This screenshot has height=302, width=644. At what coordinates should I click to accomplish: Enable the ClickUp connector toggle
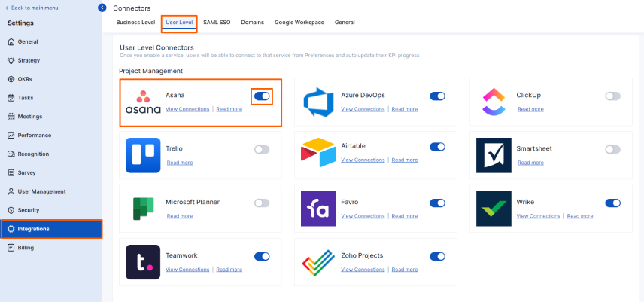(x=613, y=96)
